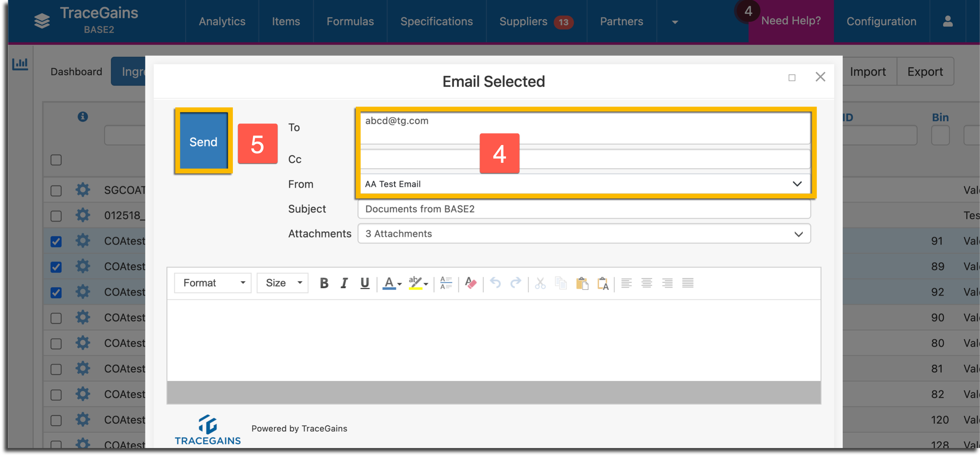The height and width of the screenshot is (455, 980).
Task: Click the TraceGains layers logo icon
Action: tap(42, 21)
